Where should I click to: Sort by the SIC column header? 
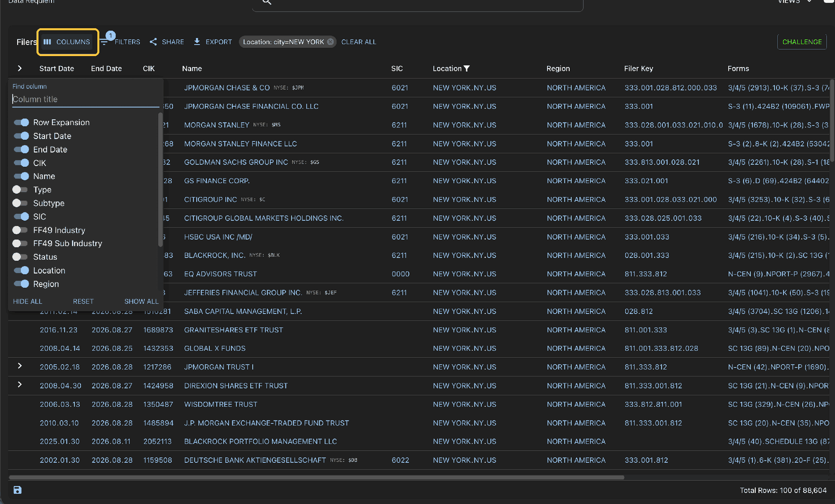pyautogui.click(x=397, y=69)
